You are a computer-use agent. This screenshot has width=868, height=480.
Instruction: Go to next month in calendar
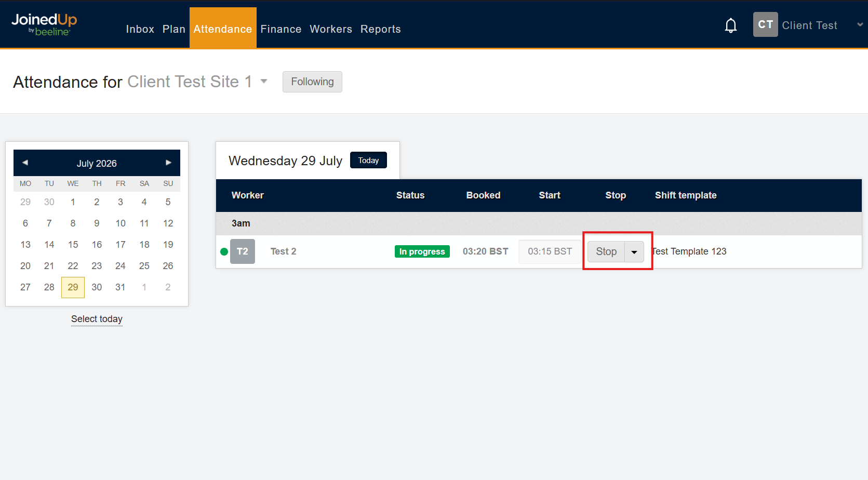(x=168, y=163)
